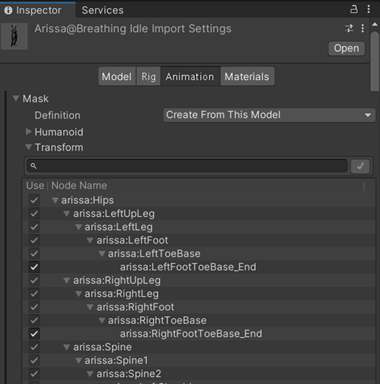This screenshot has height=384, width=380.
Task: Collapse the arissa:RightUpLeg node
Action: point(67,280)
